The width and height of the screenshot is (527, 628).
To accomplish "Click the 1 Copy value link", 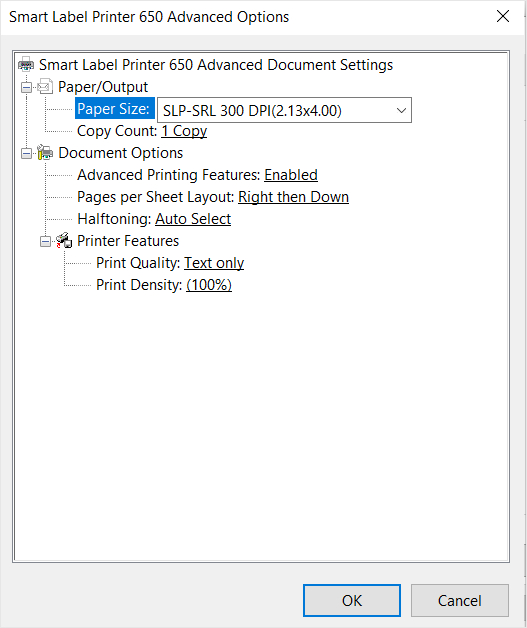I will tap(184, 131).
